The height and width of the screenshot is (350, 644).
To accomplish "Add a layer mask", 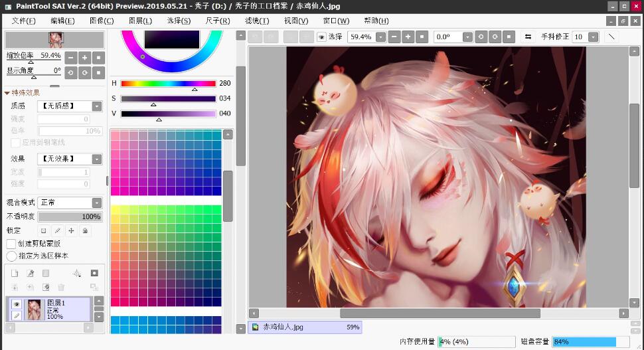I will 94,273.
